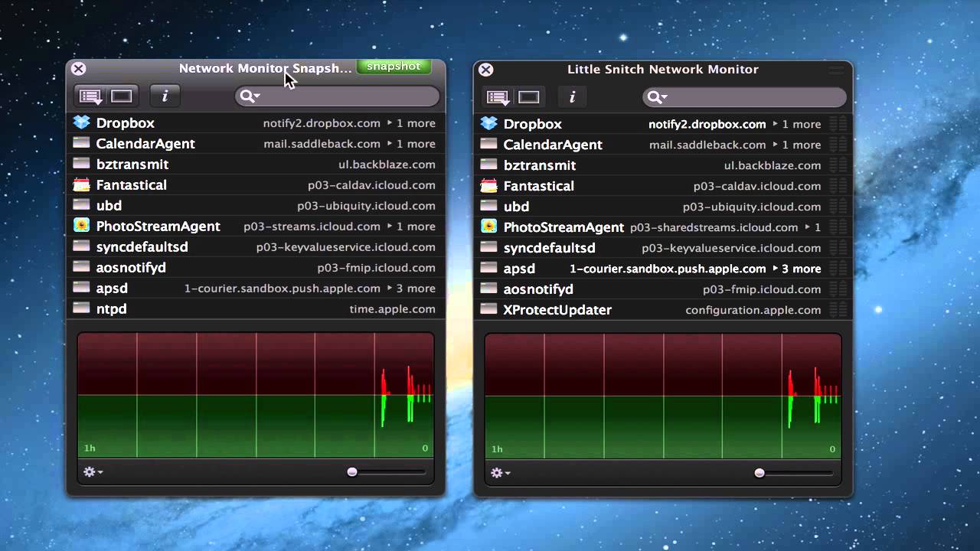The image size is (980, 551).
Task: Click the Dropbox traffic meter in the Network Monitor
Action: pyautogui.click(x=838, y=124)
